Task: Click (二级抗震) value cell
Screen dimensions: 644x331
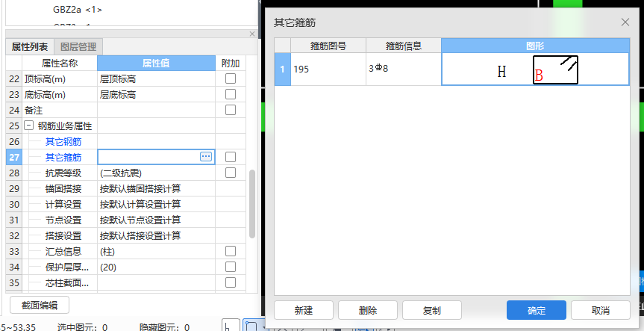Action: 156,173
